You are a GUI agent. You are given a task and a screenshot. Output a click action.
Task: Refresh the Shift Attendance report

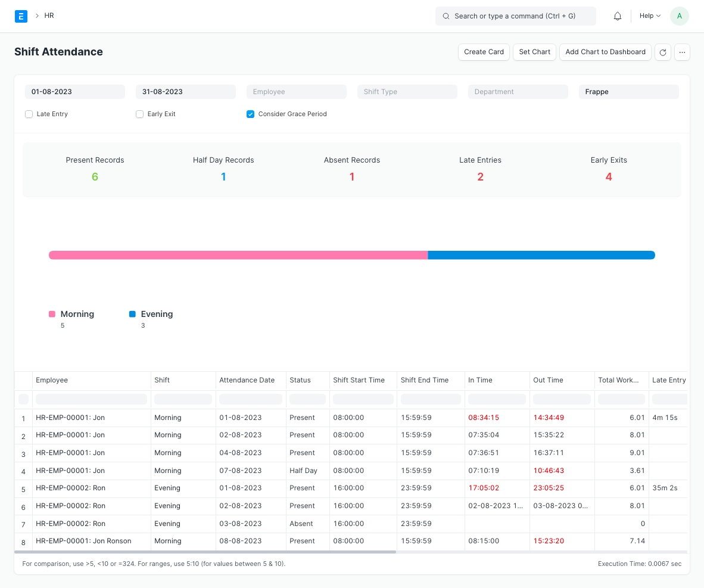pos(663,52)
